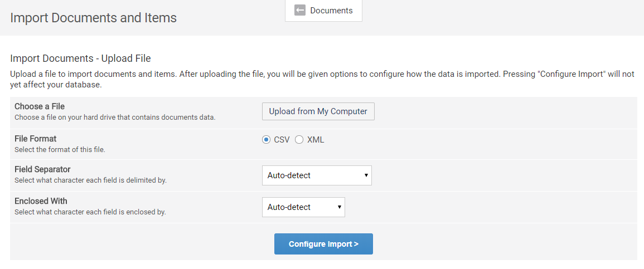644x269 pixels.
Task: Click the back arrow icon beside Documents
Action: pyautogui.click(x=300, y=11)
